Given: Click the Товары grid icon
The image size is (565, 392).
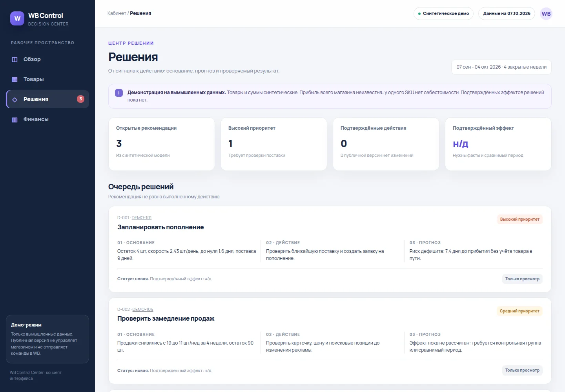Looking at the screenshot, I should click(15, 80).
